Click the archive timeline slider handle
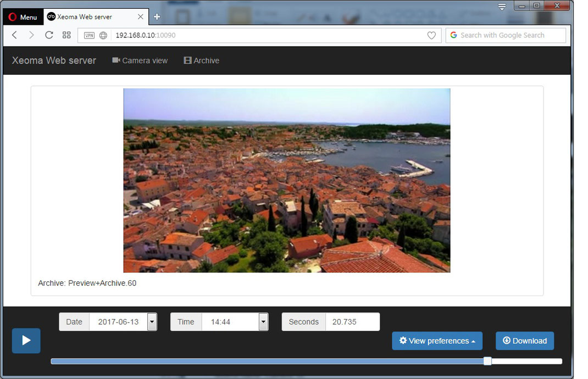Screen dimensions: 588x379 [x=487, y=361]
